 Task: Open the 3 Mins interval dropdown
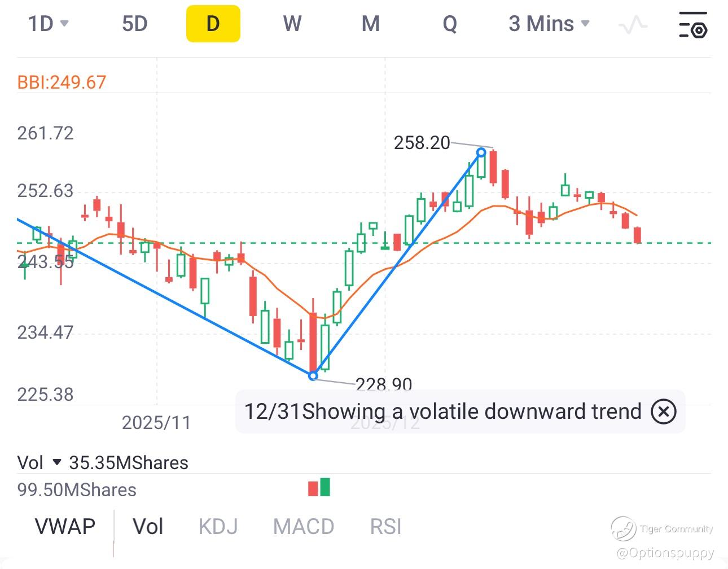tap(549, 24)
